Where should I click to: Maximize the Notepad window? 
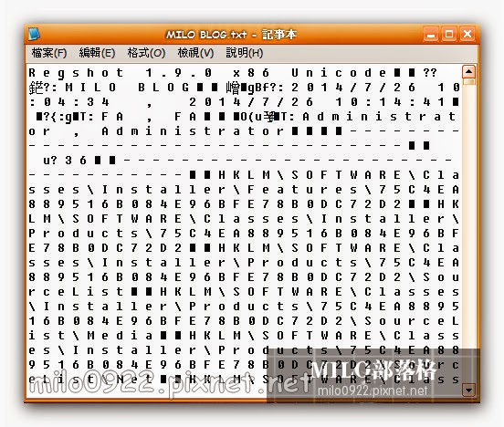(x=449, y=34)
